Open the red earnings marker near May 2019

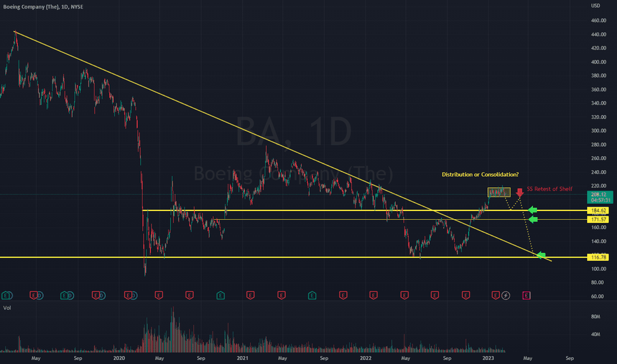[34, 295]
